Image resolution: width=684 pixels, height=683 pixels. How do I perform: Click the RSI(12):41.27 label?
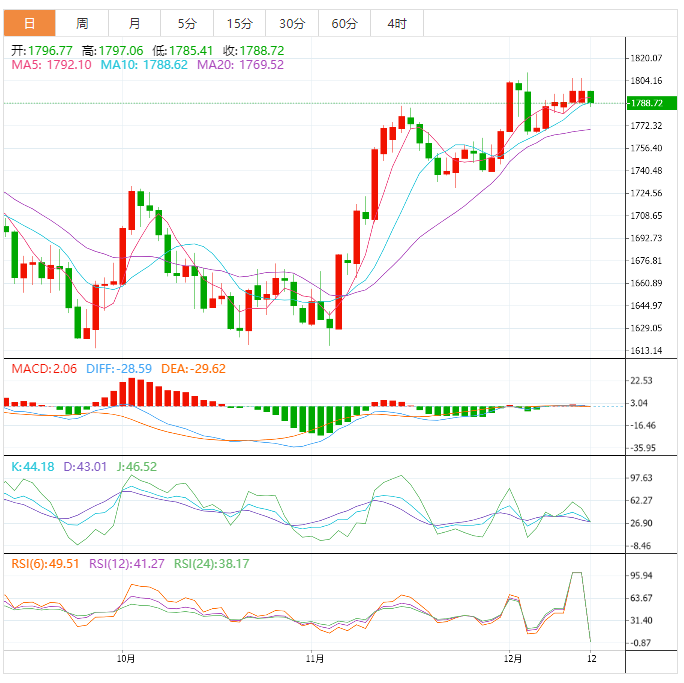click(127, 564)
